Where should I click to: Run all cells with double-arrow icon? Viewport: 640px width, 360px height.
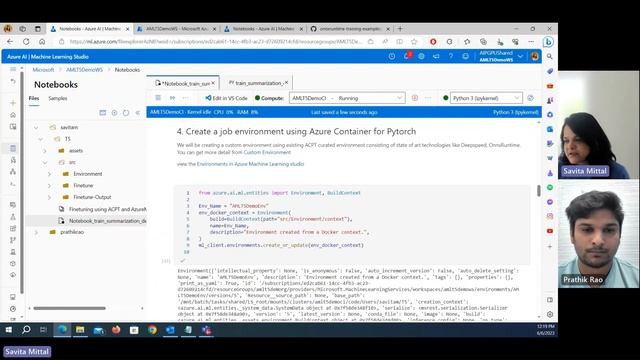click(172, 98)
